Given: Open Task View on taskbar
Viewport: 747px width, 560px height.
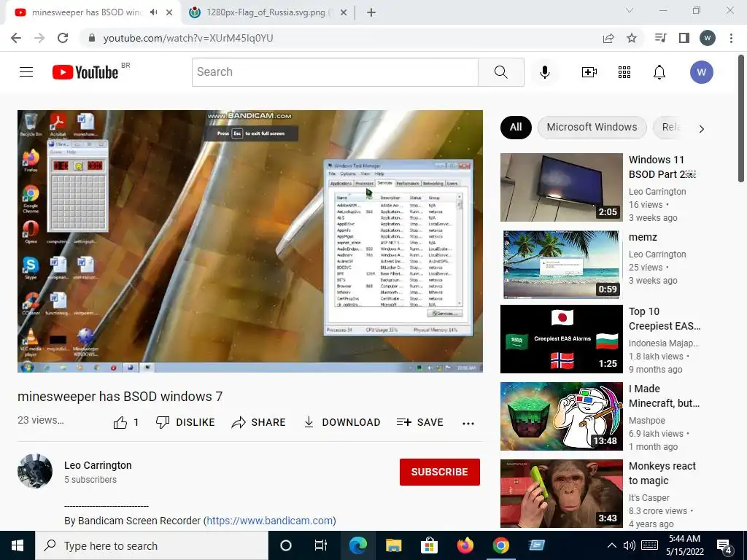Looking at the screenshot, I should 321,545.
